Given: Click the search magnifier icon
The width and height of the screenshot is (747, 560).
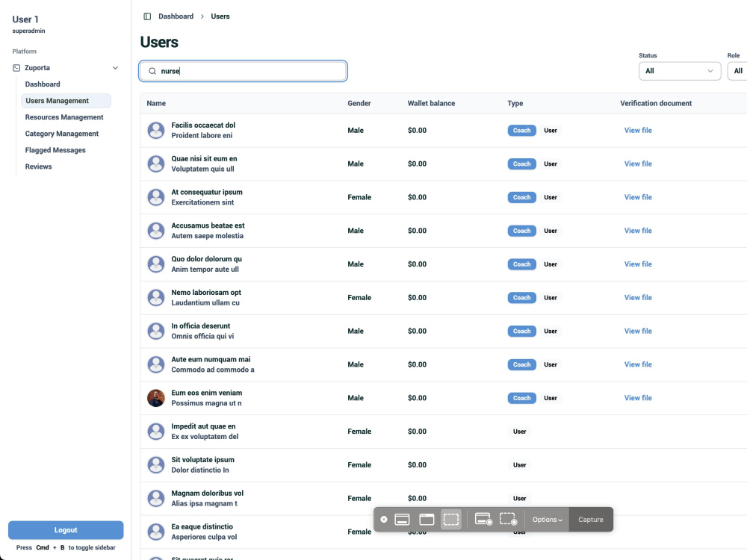Looking at the screenshot, I should click(152, 72).
